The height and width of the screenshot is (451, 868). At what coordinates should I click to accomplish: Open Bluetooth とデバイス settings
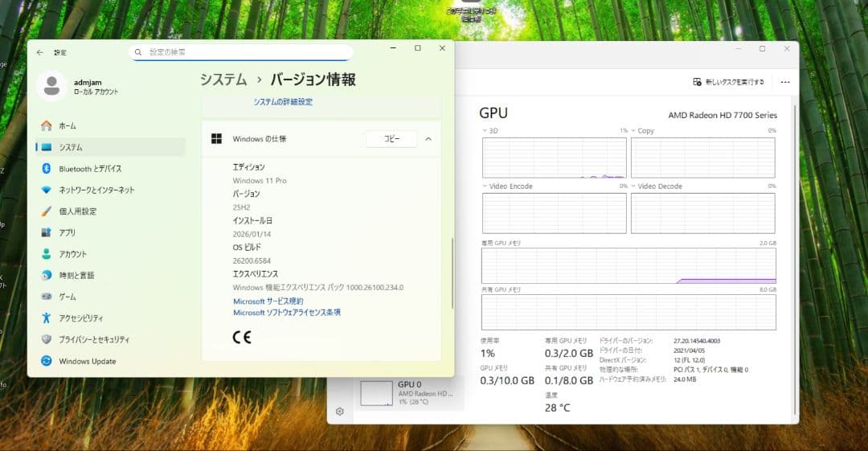click(x=110, y=169)
